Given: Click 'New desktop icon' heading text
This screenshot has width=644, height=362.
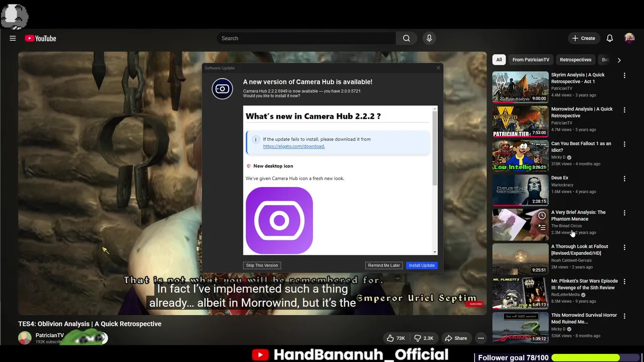Looking at the screenshot, I should tap(273, 166).
